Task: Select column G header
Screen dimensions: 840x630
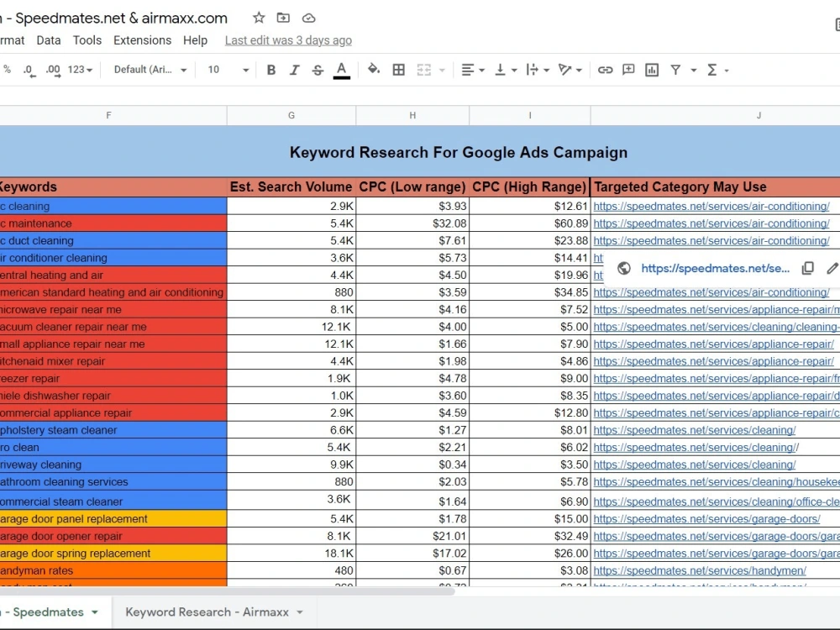Action: [x=291, y=115]
